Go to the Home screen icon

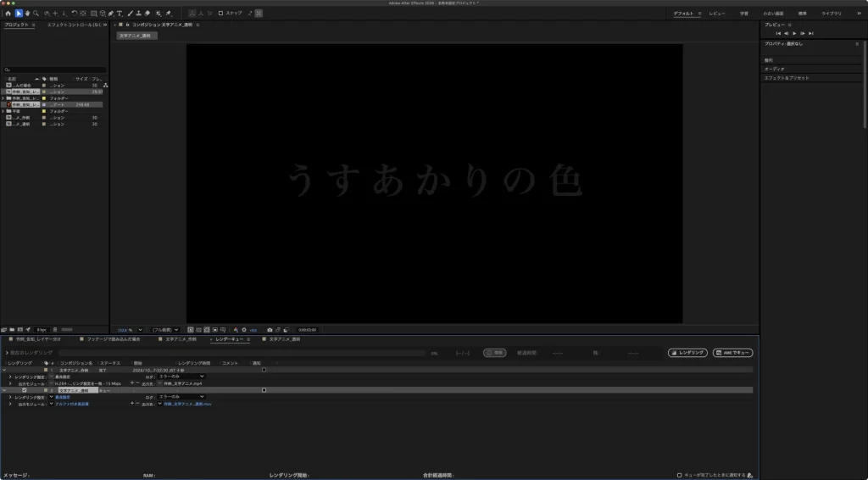(x=8, y=14)
